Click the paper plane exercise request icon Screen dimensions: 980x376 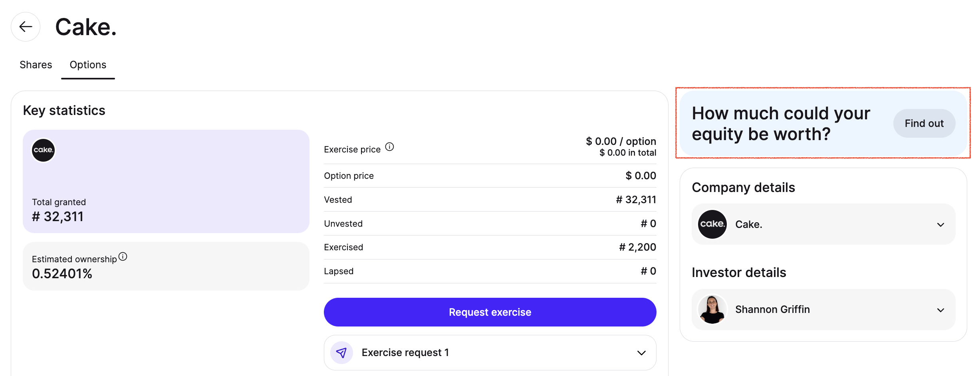[x=341, y=353]
